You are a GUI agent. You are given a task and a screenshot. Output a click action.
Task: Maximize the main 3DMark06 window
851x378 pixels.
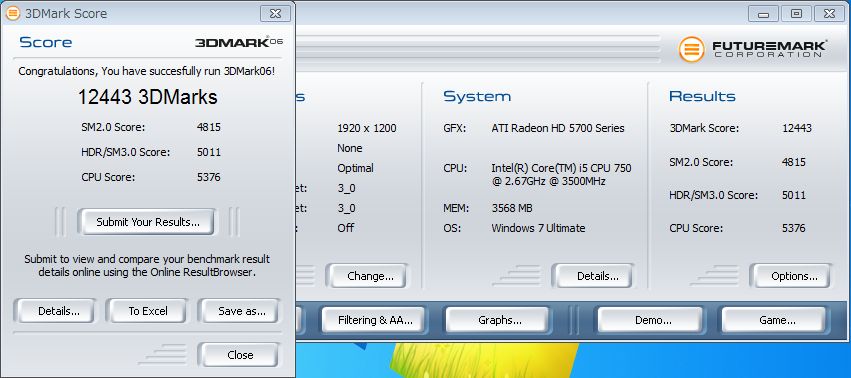click(796, 14)
